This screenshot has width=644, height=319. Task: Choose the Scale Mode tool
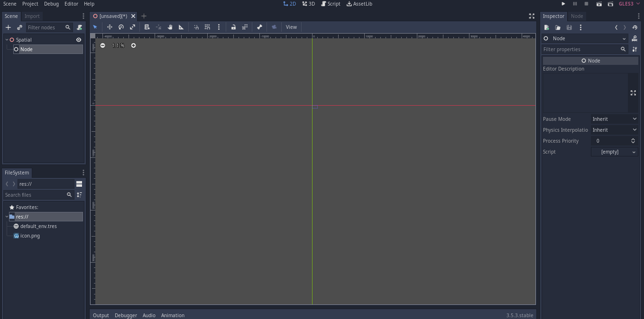tap(132, 27)
